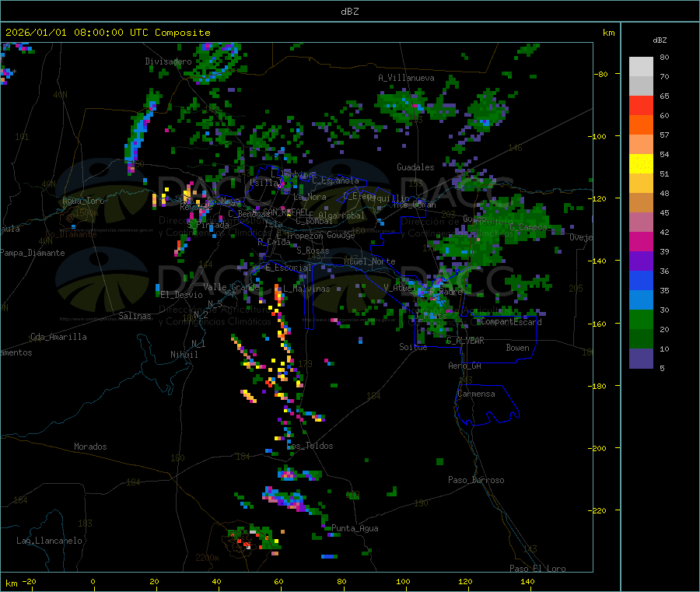The width and height of the screenshot is (700, 592).
Task: Click the tan 45–48 dBZ legend swatch
Action: click(641, 203)
